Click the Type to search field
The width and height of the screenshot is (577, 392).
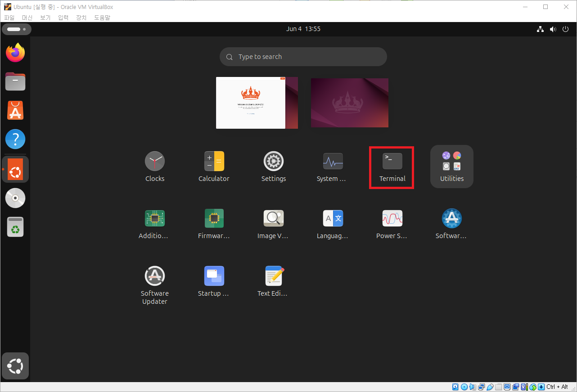point(303,57)
